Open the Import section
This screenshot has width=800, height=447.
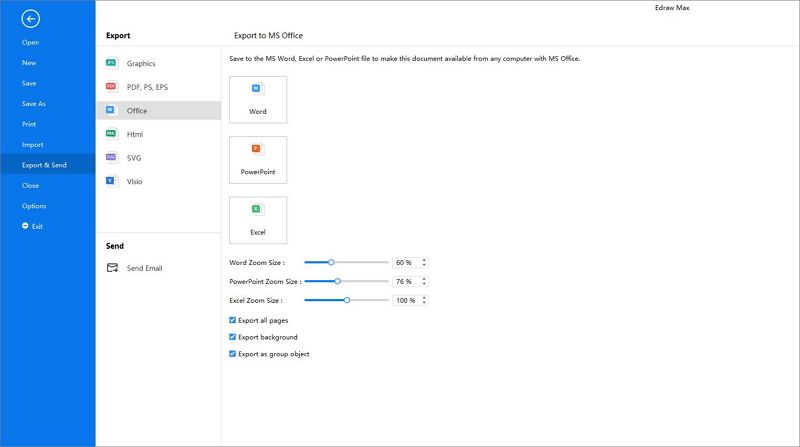tap(33, 144)
